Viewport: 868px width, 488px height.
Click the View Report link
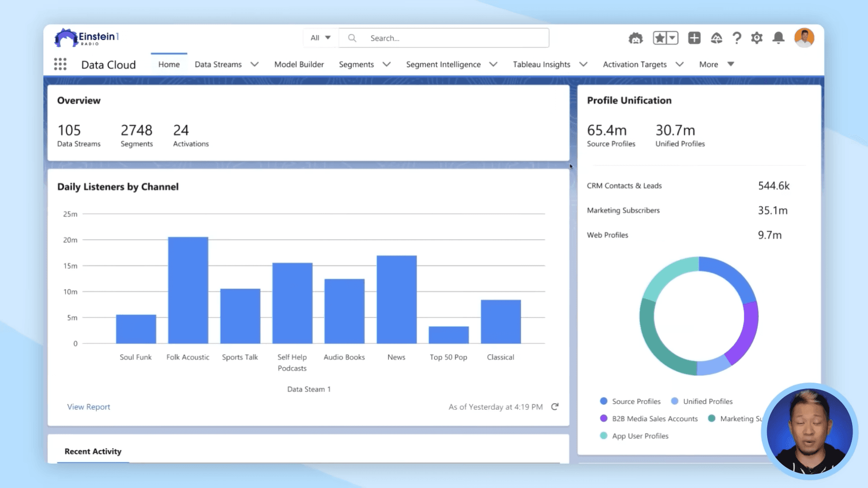[x=89, y=407]
